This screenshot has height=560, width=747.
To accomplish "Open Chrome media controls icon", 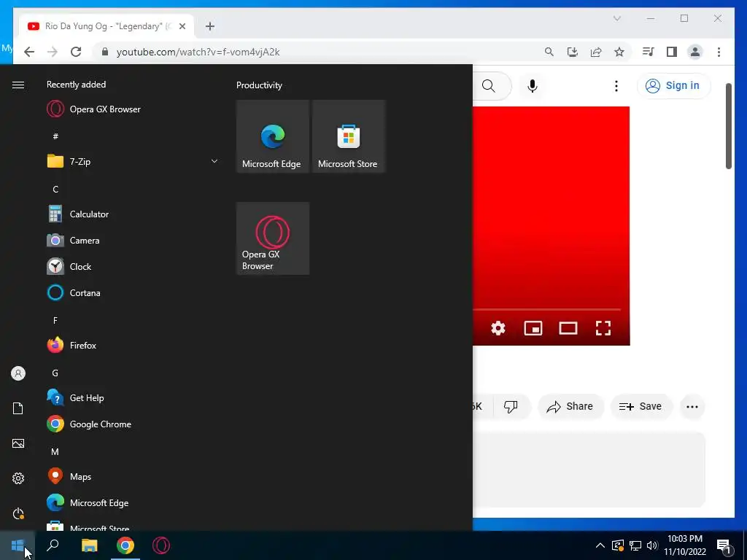I will [x=648, y=52].
